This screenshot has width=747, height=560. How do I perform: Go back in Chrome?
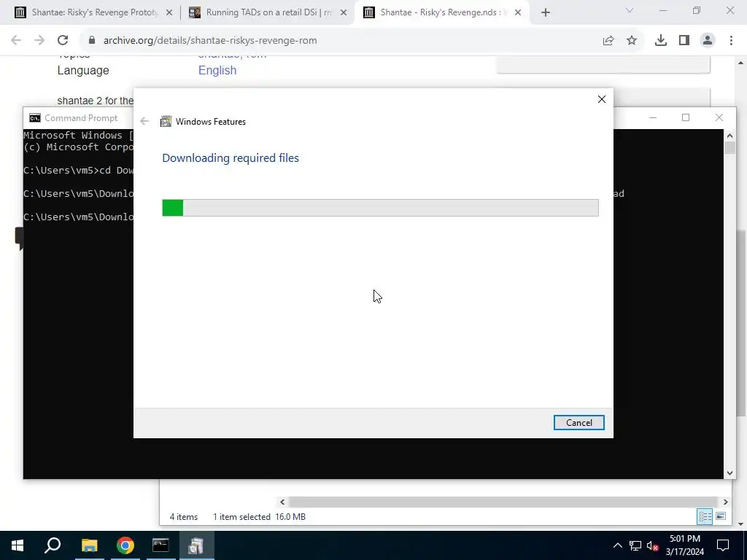click(16, 41)
